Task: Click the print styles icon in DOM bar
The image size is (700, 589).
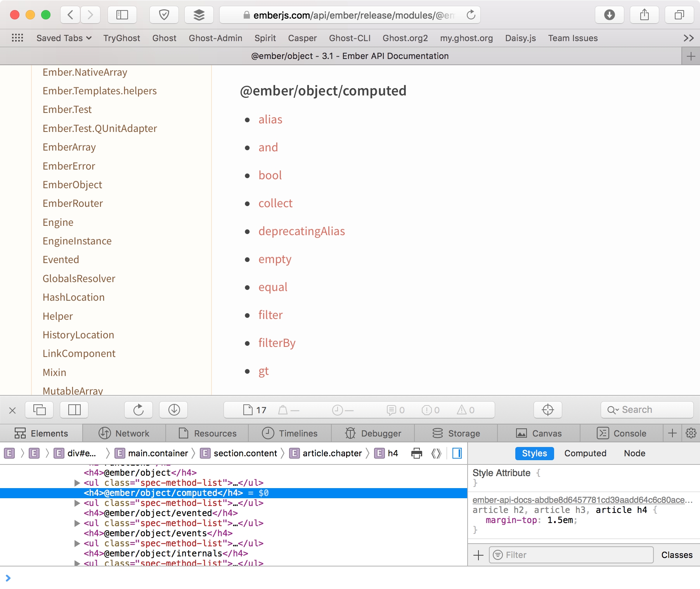Action: (417, 453)
